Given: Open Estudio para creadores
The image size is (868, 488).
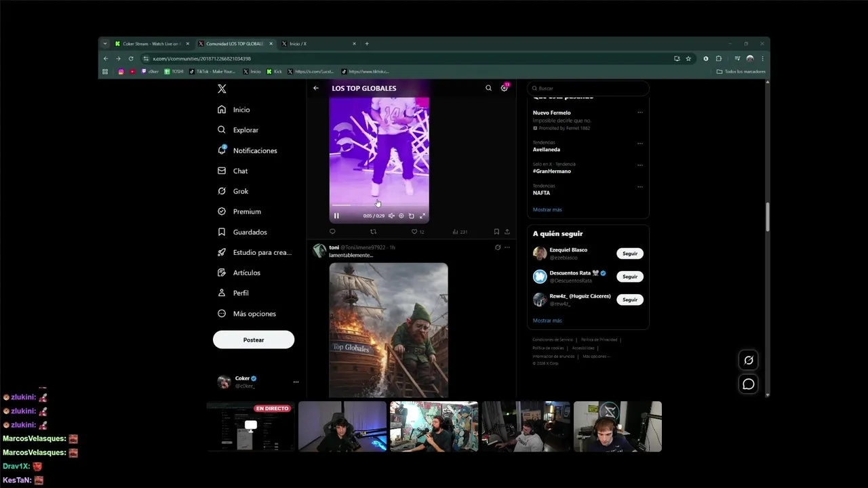Looking at the screenshot, I should [254, 252].
